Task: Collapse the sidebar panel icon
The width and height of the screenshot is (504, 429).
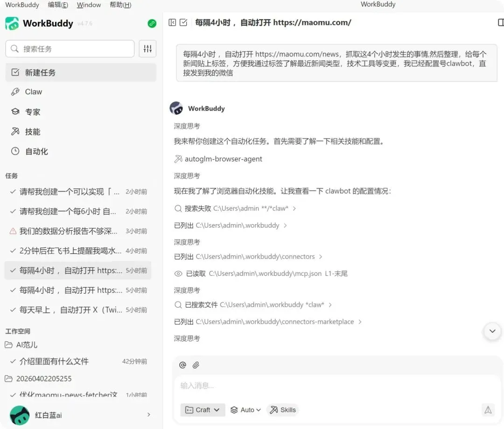Action: coord(172,22)
